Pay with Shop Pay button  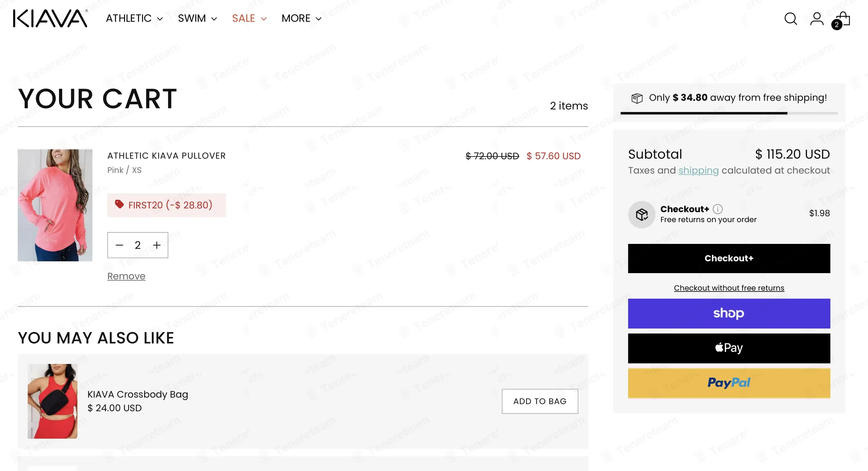pyautogui.click(x=729, y=313)
